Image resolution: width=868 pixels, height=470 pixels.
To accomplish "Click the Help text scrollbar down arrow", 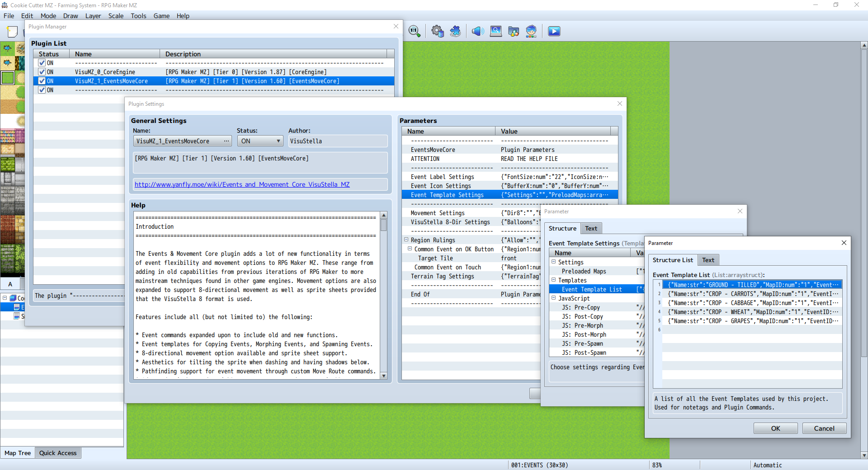I will [x=384, y=376].
